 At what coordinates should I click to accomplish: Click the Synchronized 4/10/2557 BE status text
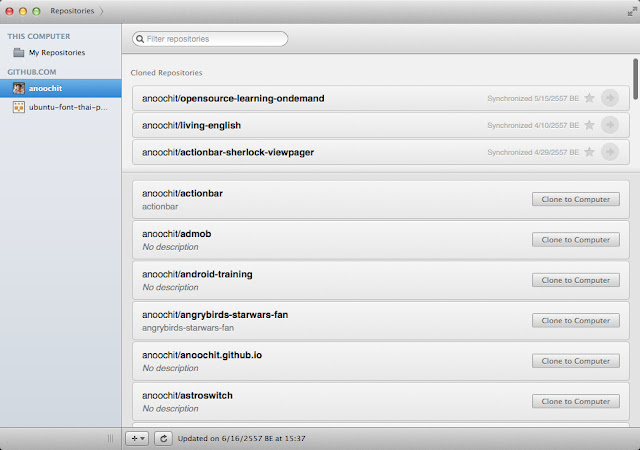pos(533,125)
